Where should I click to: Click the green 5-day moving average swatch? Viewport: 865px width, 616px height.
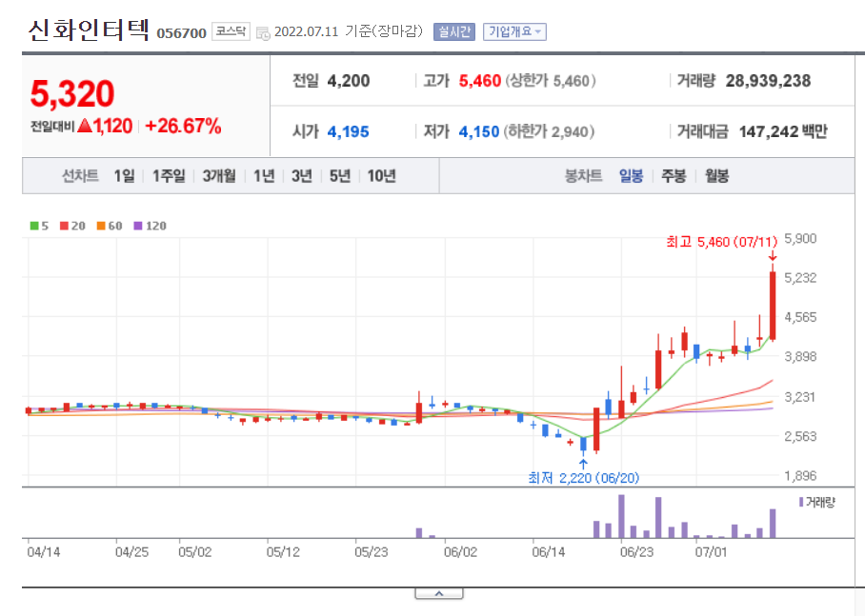[x=34, y=226]
